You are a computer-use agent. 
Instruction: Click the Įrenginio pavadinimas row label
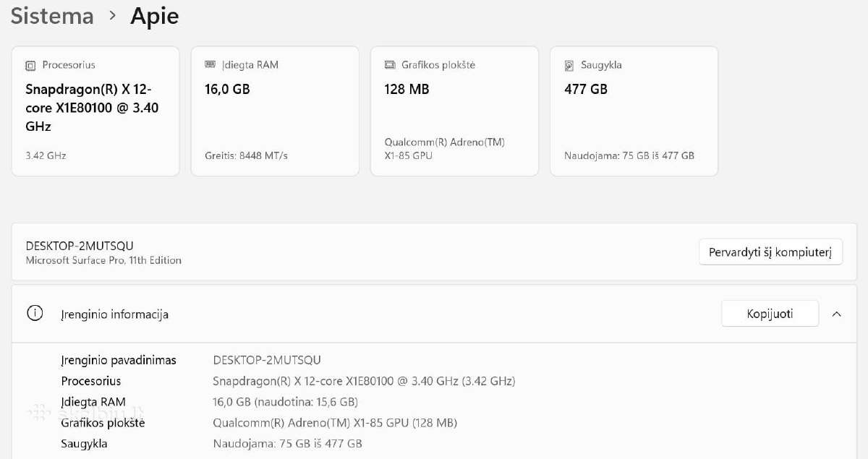click(x=119, y=360)
